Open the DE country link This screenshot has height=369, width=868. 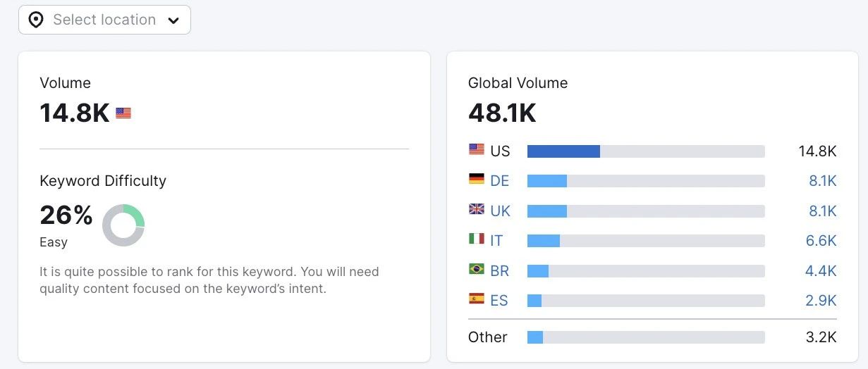click(x=499, y=181)
